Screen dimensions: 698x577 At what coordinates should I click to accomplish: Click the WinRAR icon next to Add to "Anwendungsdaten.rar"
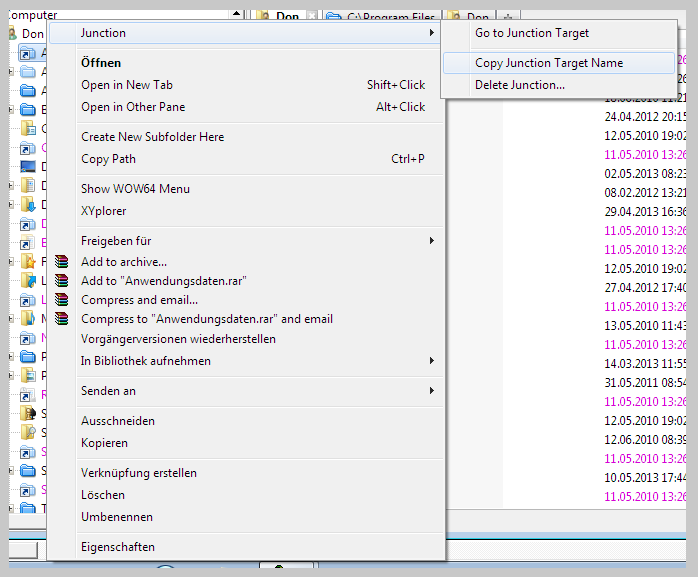62,281
